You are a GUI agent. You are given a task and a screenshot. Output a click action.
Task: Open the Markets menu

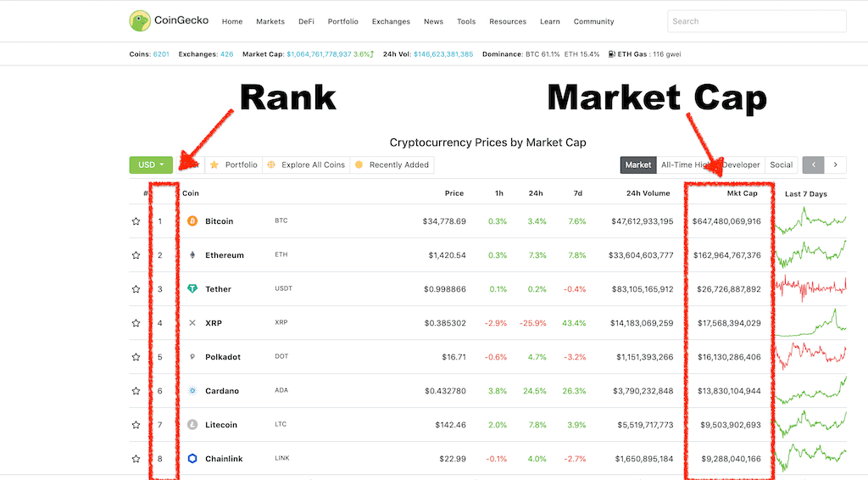click(270, 21)
